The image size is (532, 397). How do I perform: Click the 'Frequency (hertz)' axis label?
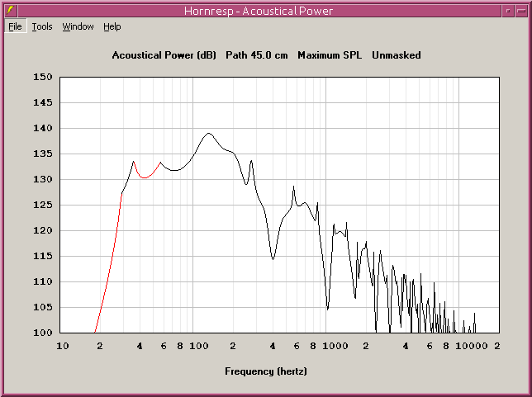266,371
